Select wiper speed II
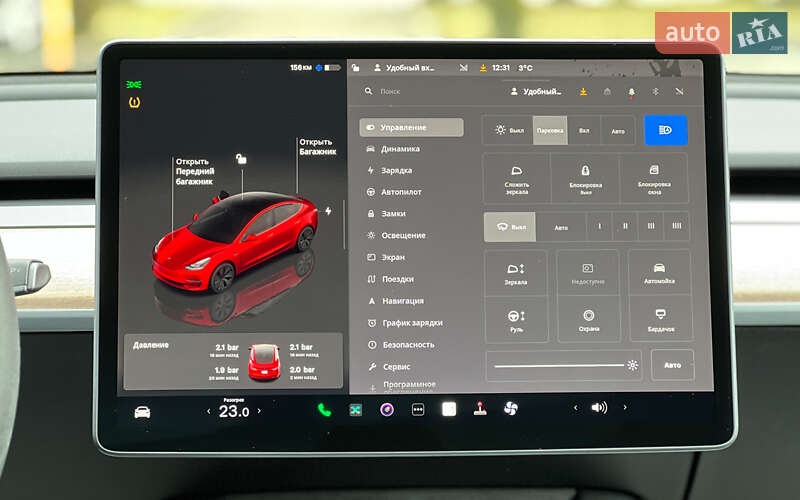The image size is (800, 500). (x=625, y=226)
